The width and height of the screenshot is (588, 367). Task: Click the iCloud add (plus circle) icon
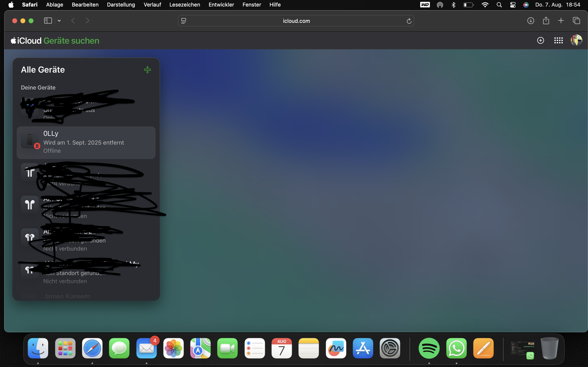[x=540, y=41]
